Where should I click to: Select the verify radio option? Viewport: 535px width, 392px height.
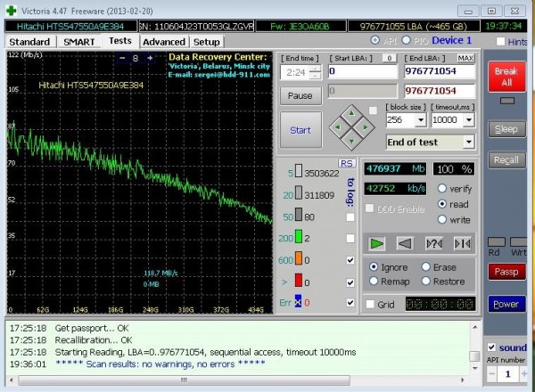pos(442,188)
